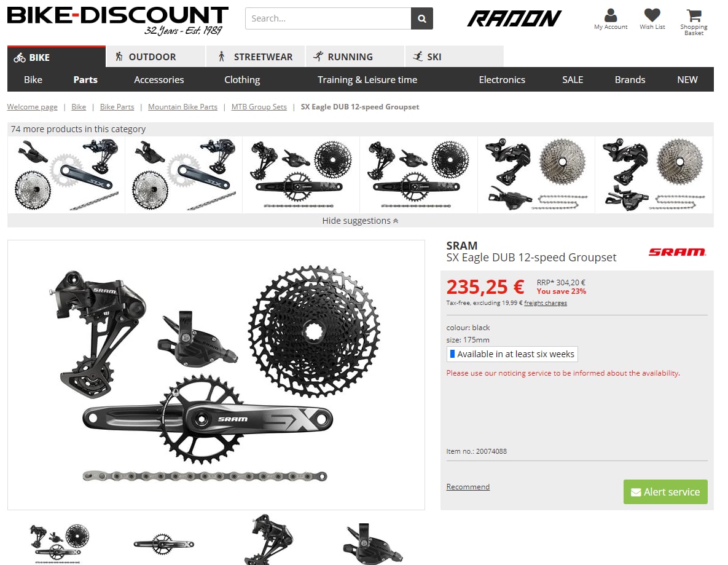Go to Bike-Discount home logo
The image size is (728, 565).
[117, 20]
